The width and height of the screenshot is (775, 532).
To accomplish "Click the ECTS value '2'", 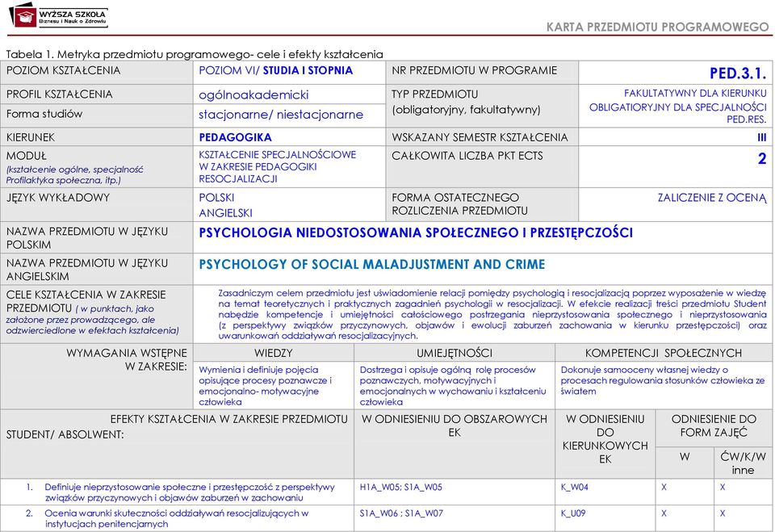I will pos(762,159).
